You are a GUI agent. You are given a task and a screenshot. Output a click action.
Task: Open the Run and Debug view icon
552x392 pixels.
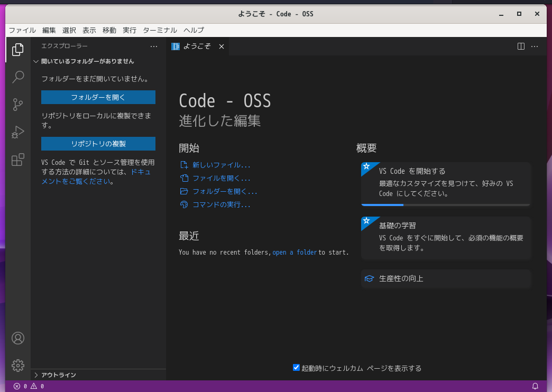tap(17, 132)
